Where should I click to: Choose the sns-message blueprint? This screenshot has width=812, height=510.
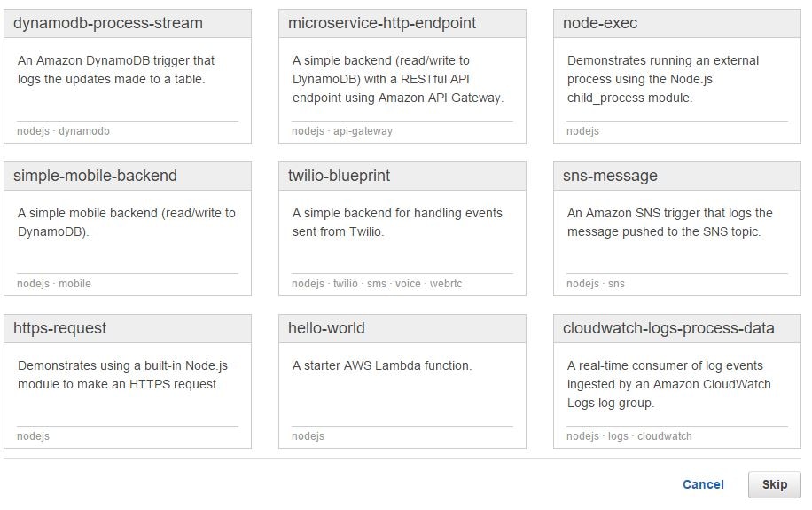(610, 176)
